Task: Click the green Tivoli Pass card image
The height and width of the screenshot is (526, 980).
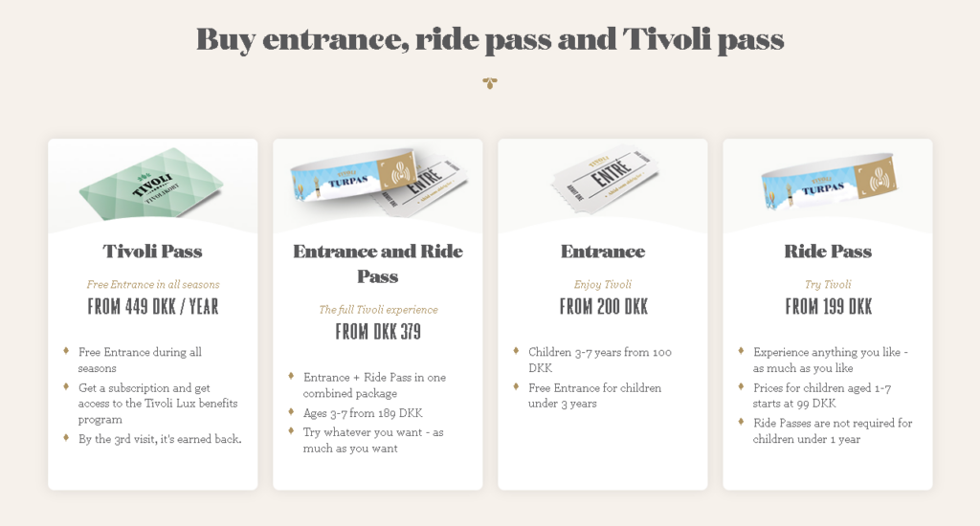Action: click(153, 184)
